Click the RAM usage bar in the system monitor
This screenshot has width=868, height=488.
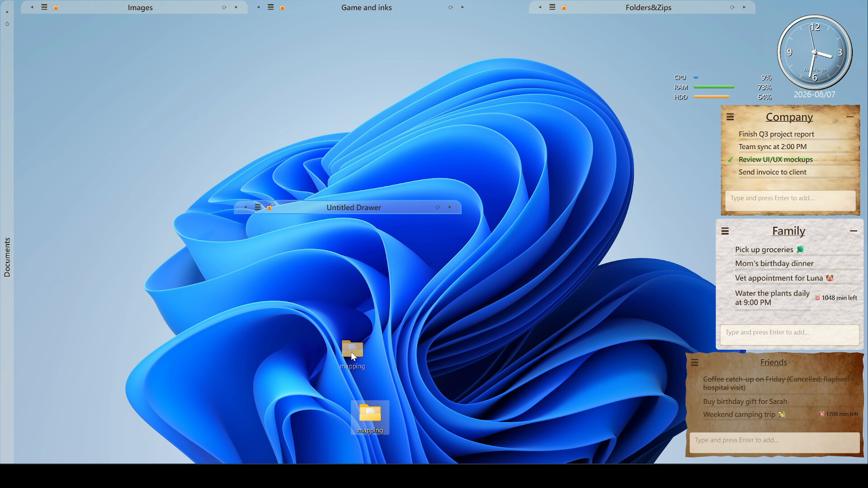click(714, 87)
